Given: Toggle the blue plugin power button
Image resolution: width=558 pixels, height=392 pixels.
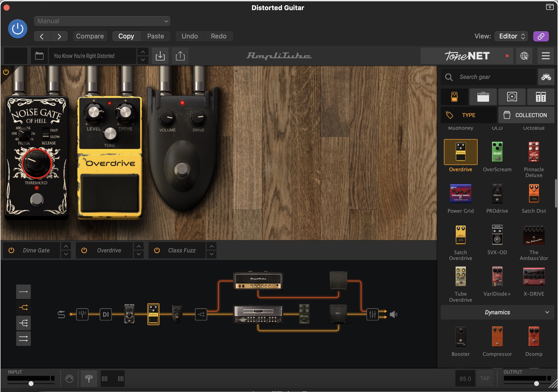Looking at the screenshot, I should point(18,29).
